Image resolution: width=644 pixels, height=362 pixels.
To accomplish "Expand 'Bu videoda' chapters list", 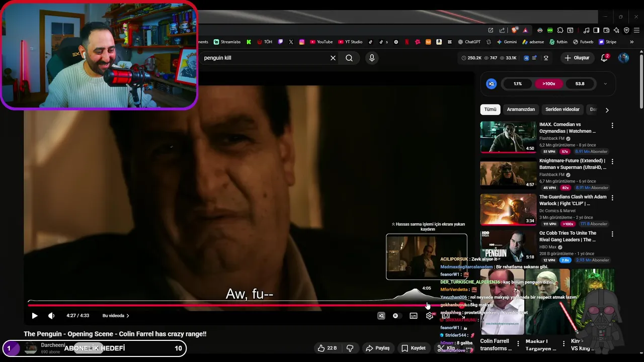I will [x=116, y=316].
